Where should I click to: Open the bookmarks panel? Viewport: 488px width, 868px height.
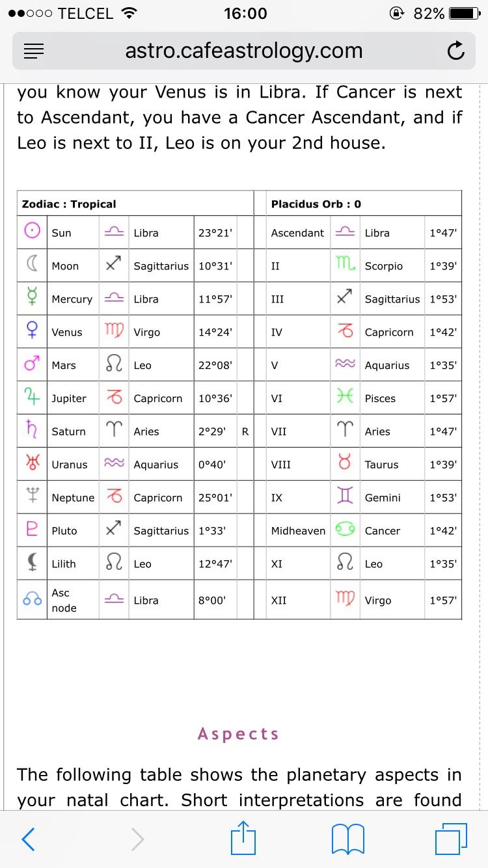[347, 839]
